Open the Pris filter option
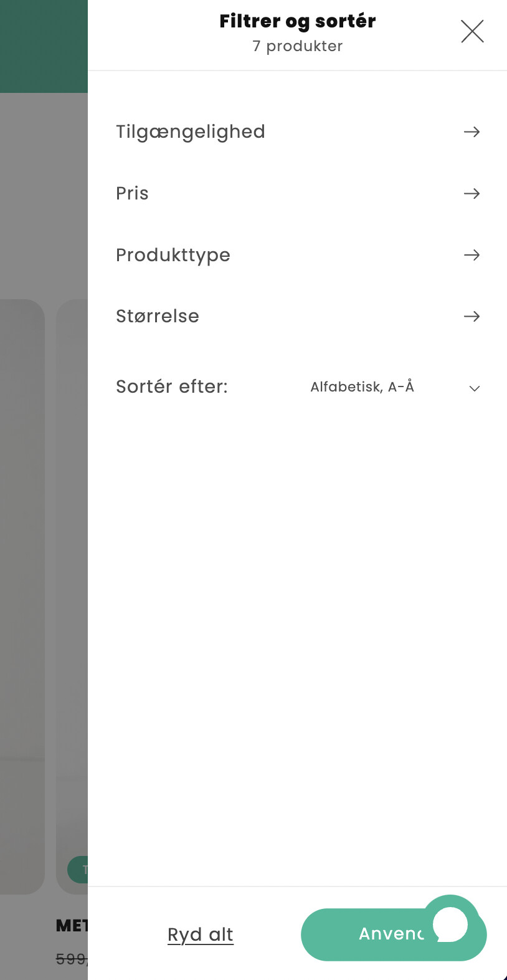 pyautogui.click(x=132, y=193)
